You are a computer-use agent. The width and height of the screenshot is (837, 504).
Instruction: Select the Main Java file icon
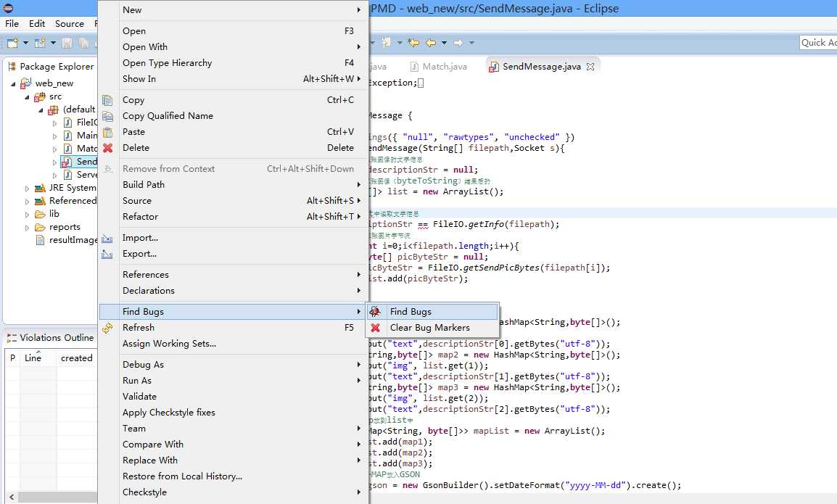67,136
